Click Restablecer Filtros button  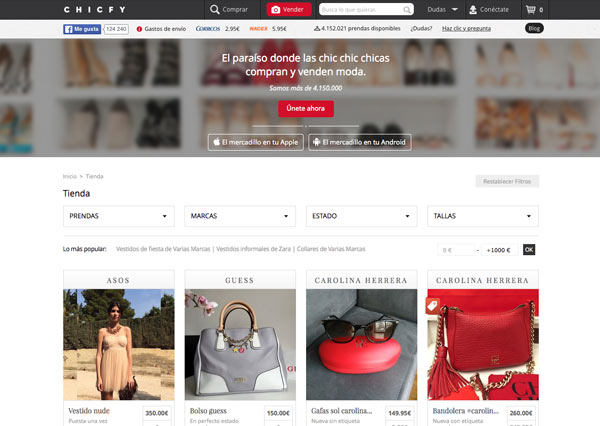tap(507, 181)
